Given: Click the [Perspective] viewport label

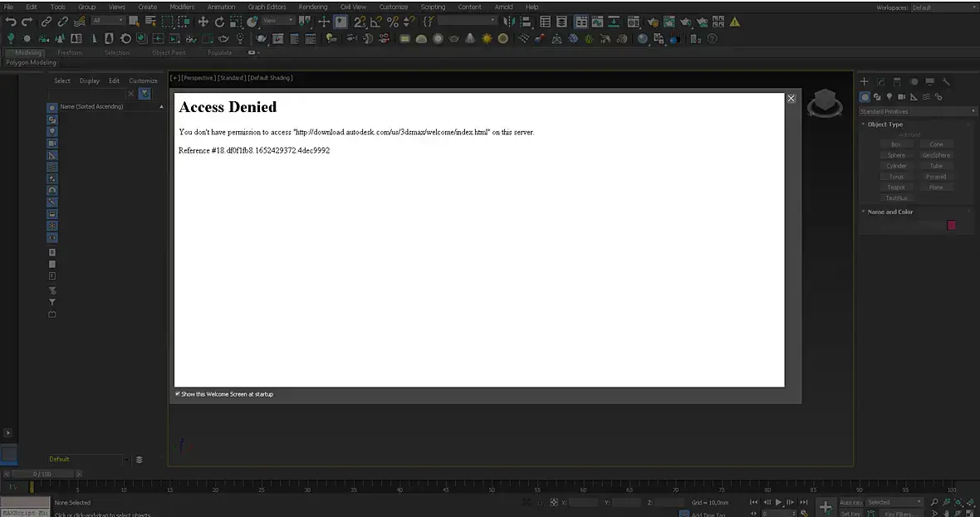Looking at the screenshot, I should pyautogui.click(x=198, y=78).
